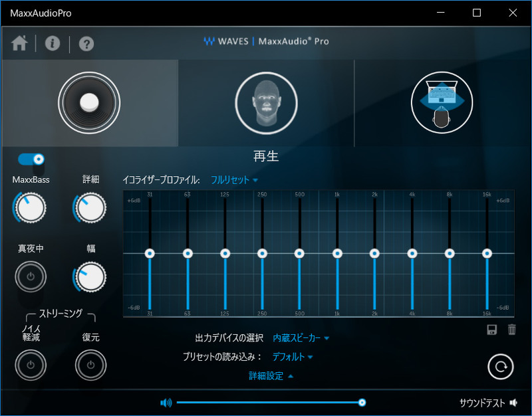Open the デフォルト preset dropdown
Viewport: 532px width, 416px height.
point(291,357)
